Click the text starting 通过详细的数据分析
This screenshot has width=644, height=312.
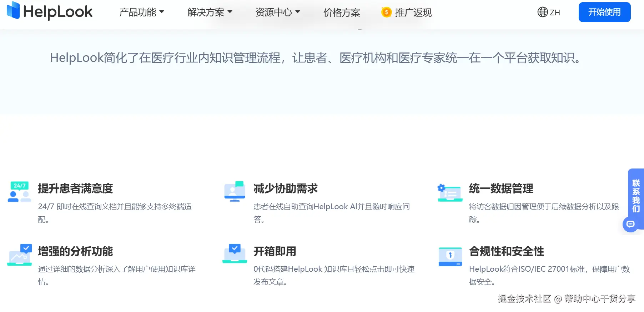pyautogui.click(x=117, y=275)
